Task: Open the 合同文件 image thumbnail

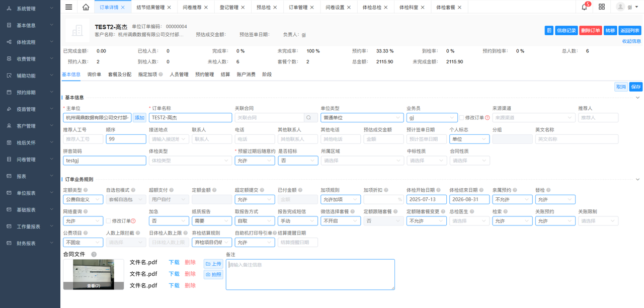Action: coord(94,274)
